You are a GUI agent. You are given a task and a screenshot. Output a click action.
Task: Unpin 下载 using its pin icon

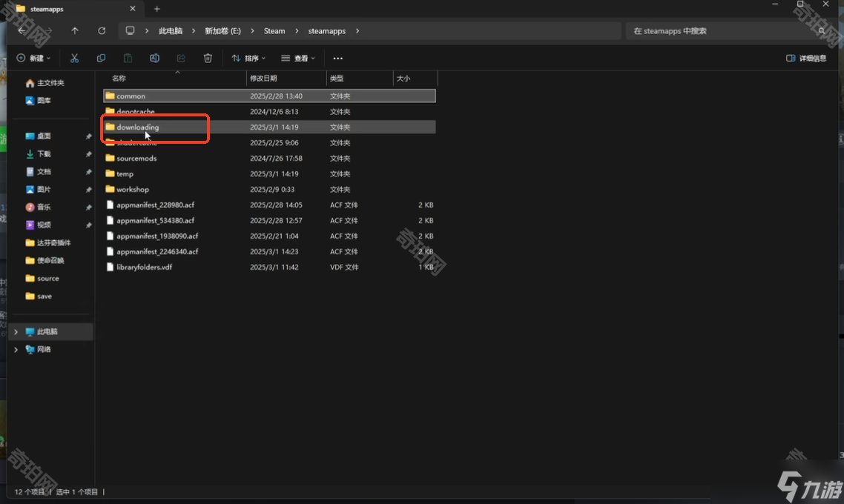[x=88, y=154]
